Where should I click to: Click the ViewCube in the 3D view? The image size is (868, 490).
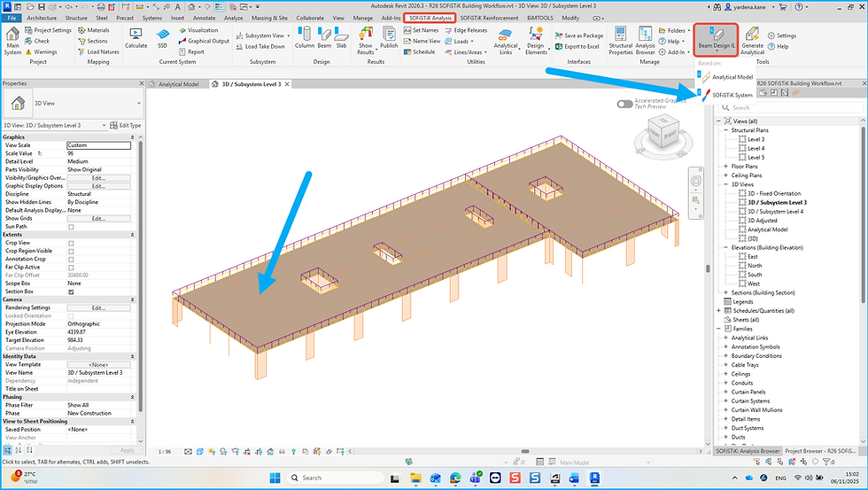point(662,133)
